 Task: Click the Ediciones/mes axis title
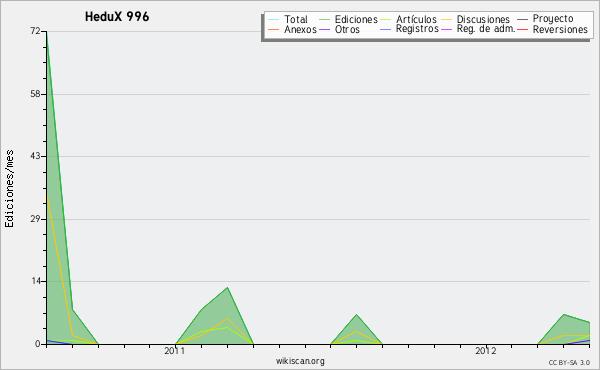coord(9,189)
